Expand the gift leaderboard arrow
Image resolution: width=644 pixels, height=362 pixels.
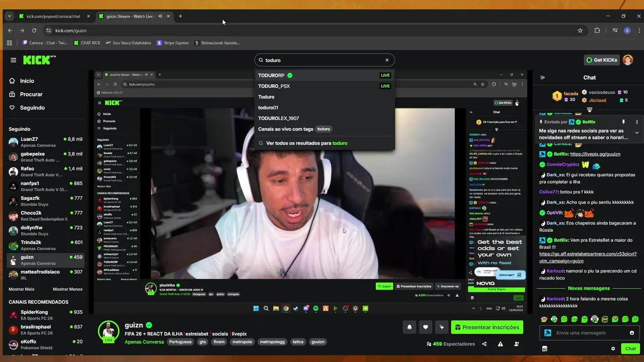pos(590,110)
